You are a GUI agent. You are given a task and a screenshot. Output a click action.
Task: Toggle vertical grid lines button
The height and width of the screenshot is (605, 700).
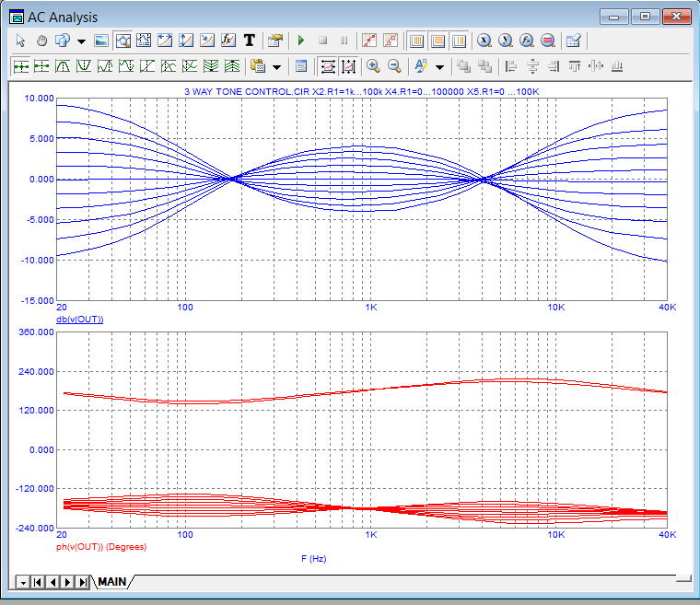(x=416, y=41)
